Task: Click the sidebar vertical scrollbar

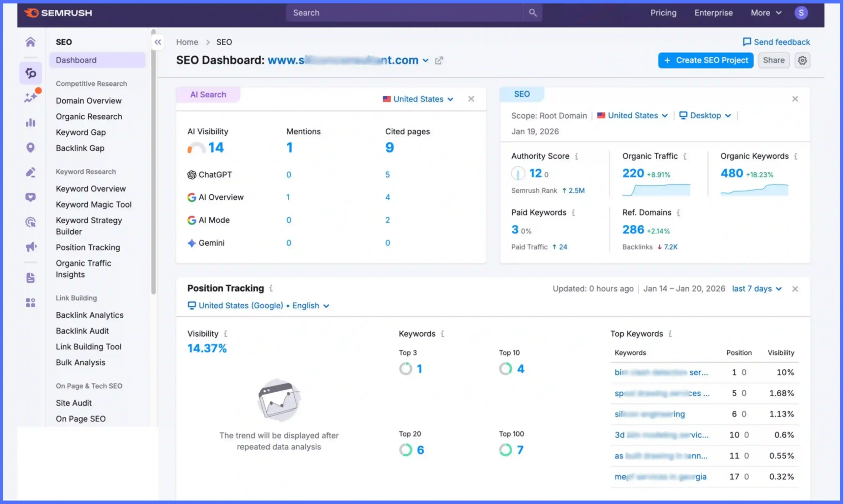Action: tap(153, 163)
